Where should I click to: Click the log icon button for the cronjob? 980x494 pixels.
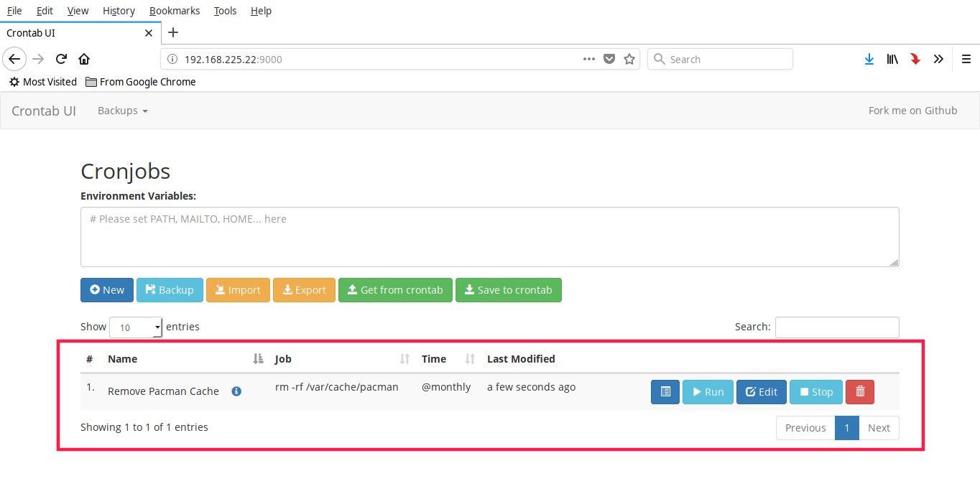(665, 392)
